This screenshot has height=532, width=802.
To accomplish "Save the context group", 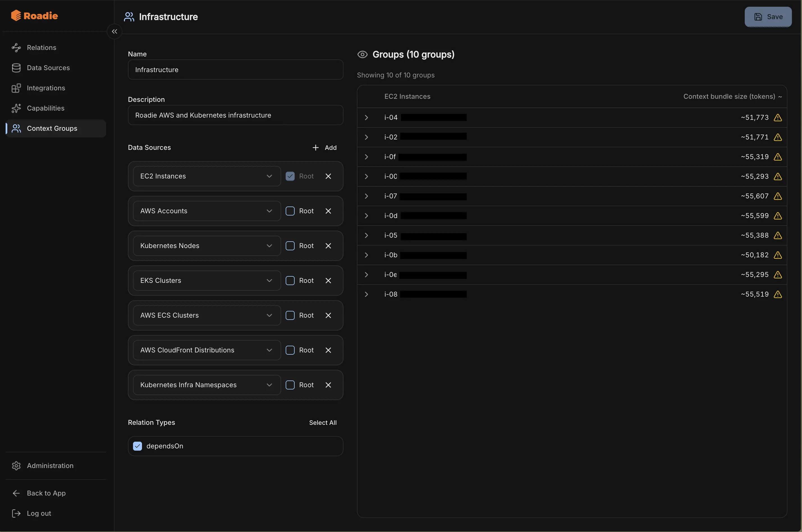I will tap(768, 17).
